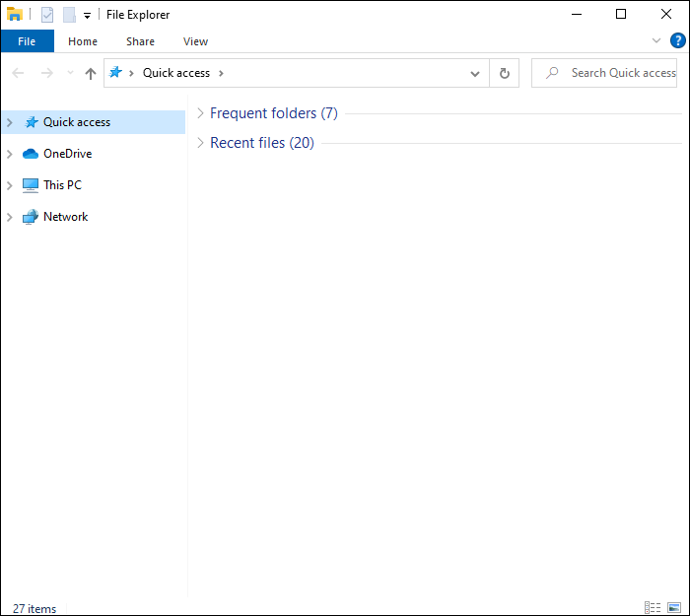Click the Frequent folders (7) heading
This screenshot has width=690, height=616.
[274, 113]
